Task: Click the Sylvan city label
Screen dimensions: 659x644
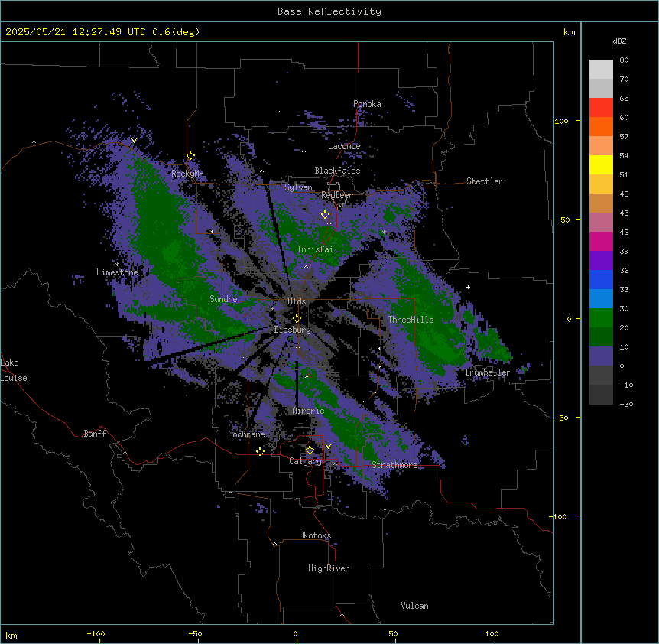Action: [x=298, y=187]
